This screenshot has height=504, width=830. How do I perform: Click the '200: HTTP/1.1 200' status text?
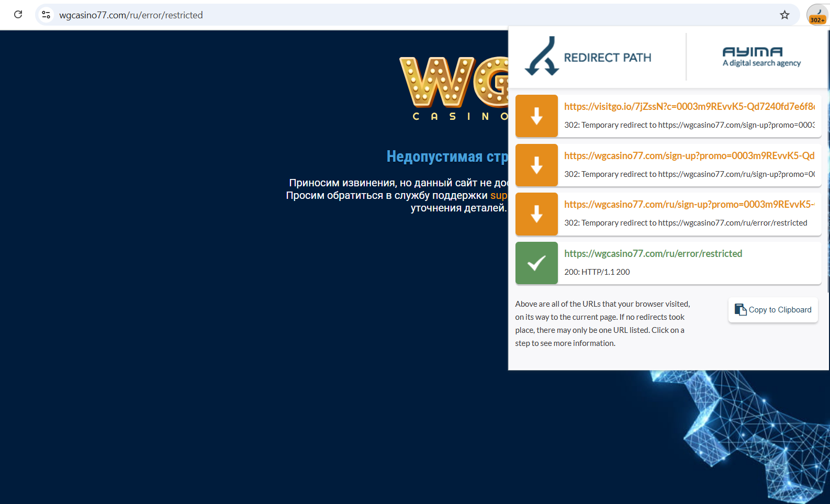[x=597, y=272]
